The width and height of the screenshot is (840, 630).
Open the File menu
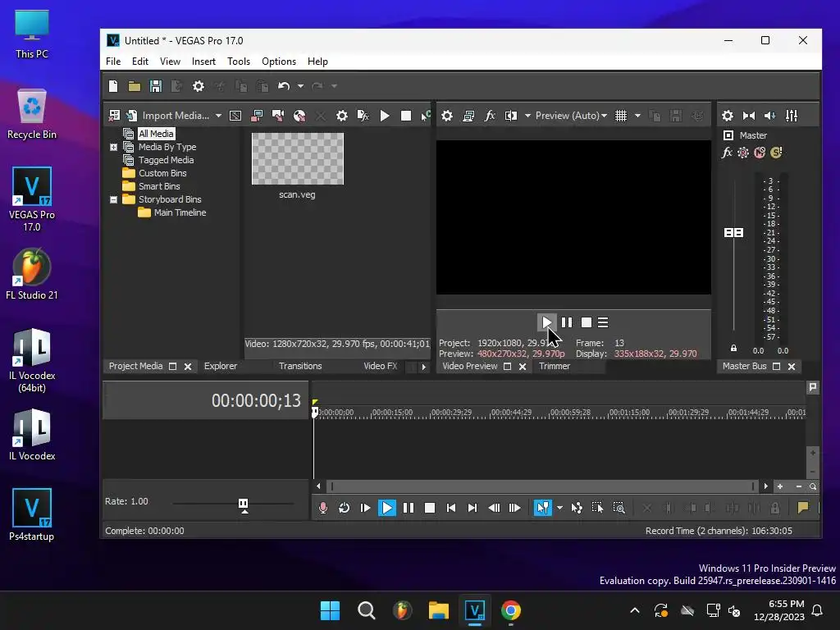coord(113,61)
